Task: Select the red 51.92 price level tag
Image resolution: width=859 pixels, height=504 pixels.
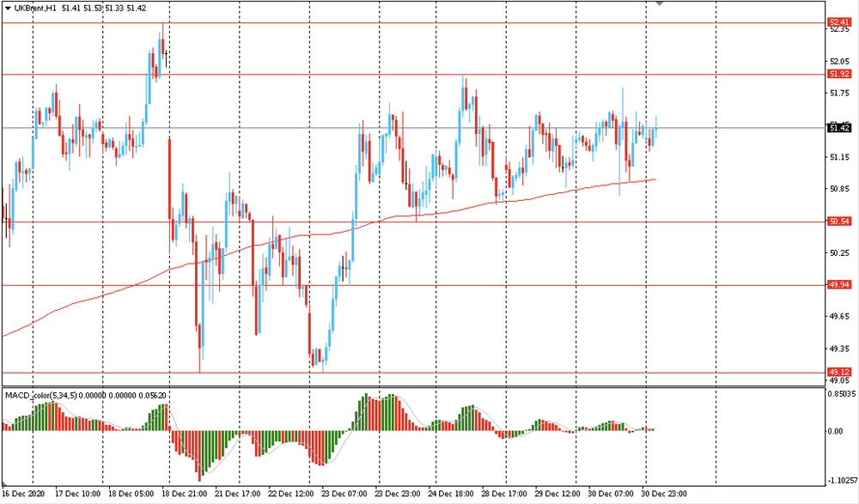Action: pos(838,75)
